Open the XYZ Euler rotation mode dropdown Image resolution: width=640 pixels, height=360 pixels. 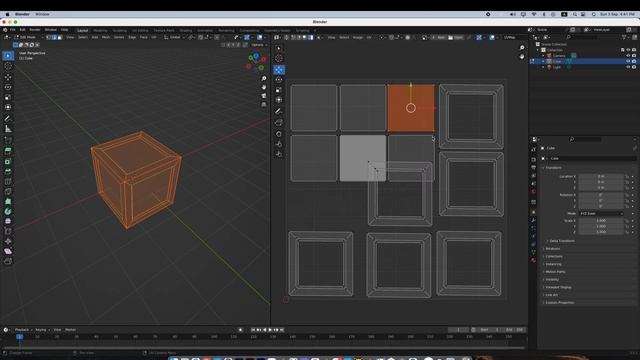point(601,213)
